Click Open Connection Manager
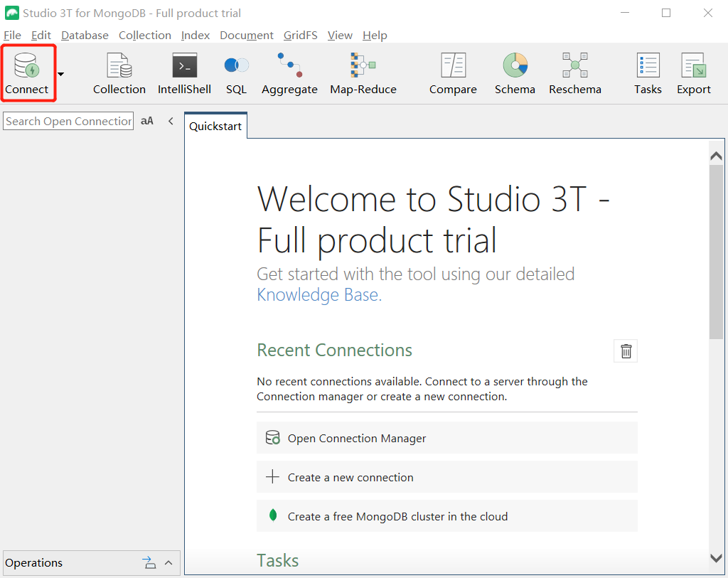728x578 pixels. pos(447,438)
